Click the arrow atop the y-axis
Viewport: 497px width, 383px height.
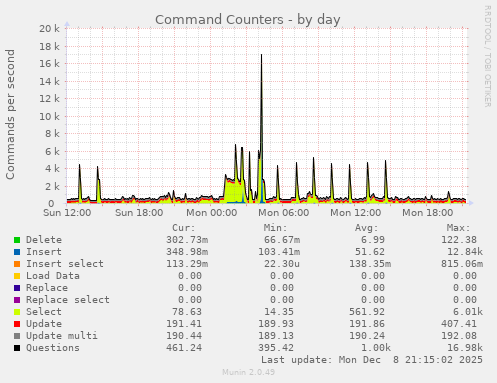coord(67,24)
